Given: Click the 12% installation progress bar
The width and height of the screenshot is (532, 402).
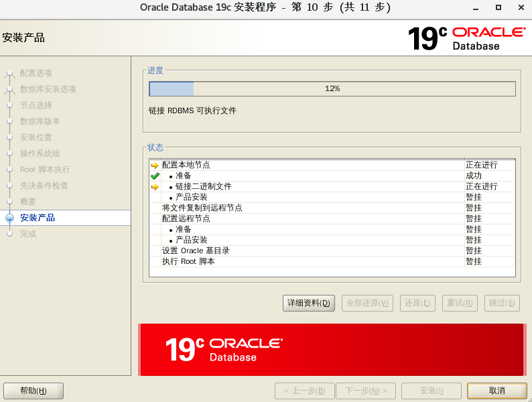Looking at the screenshot, I should pyautogui.click(x=332, y=89).
